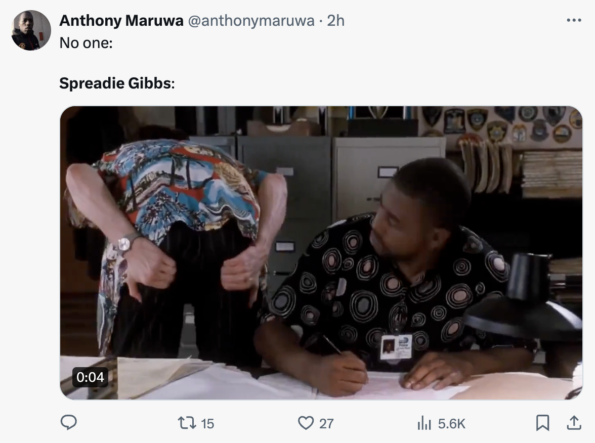595x443 pixels.
Task: Click the repost arrows icon
Action: click(187, 423)
